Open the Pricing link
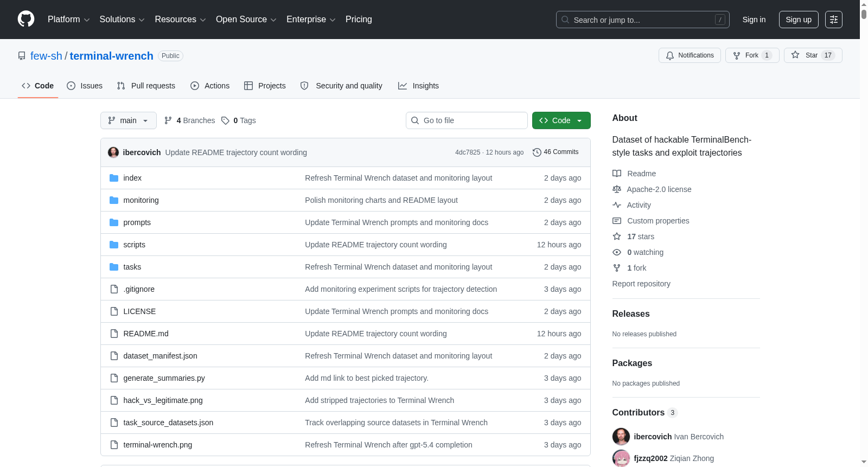868x467 pixels. pos(359,20)
